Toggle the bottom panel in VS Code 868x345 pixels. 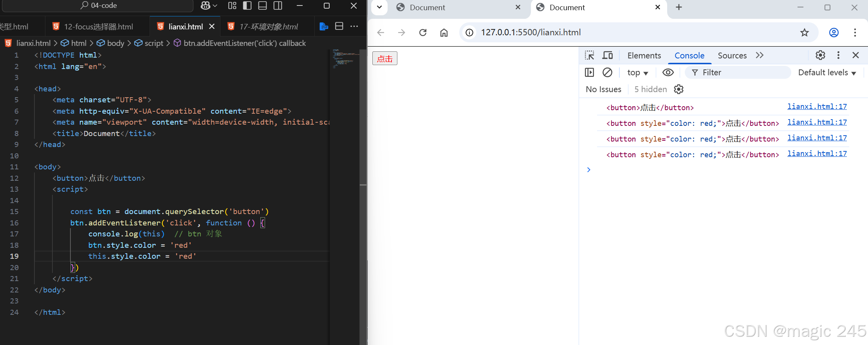point(262,5)
